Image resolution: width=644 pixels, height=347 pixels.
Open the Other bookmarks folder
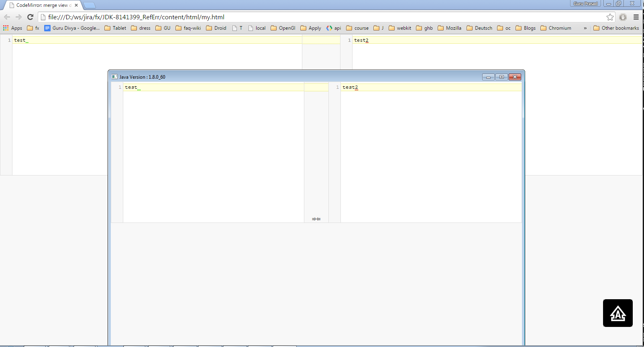pos(616,28)
